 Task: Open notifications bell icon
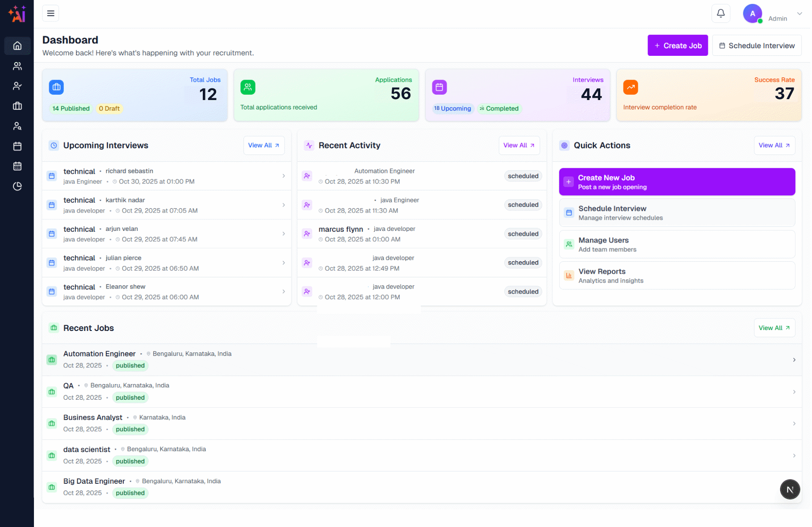click(x=720, y=13)
